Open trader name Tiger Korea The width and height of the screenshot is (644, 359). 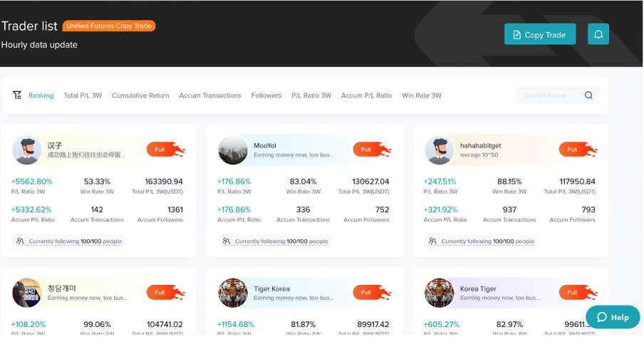click(271, 288)
